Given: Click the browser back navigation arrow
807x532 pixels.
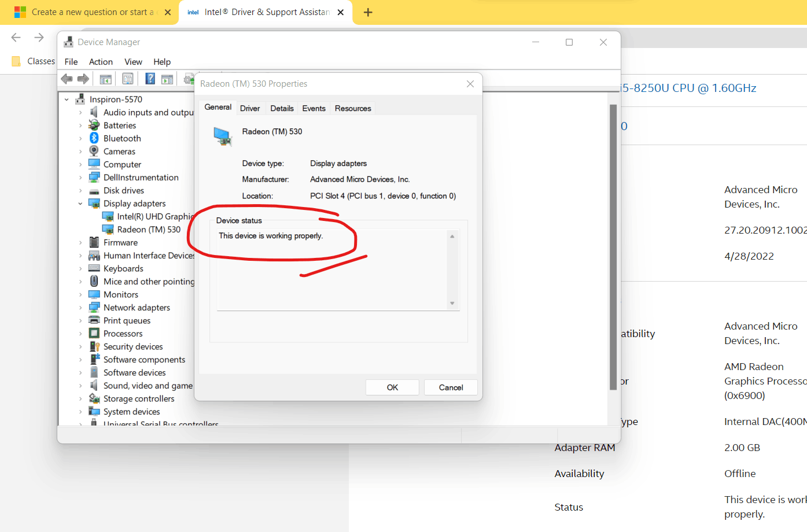Looking at the screenshot, I should pos(16,38).
